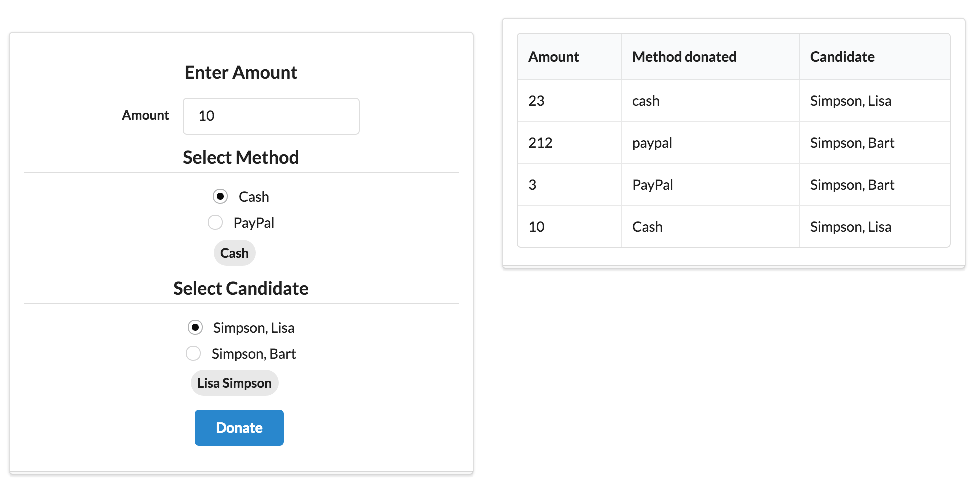Click the Donate button
Image resolution: width=971 pixels, height=482 pixels.
pyautogui.click(x=239, y=428)
